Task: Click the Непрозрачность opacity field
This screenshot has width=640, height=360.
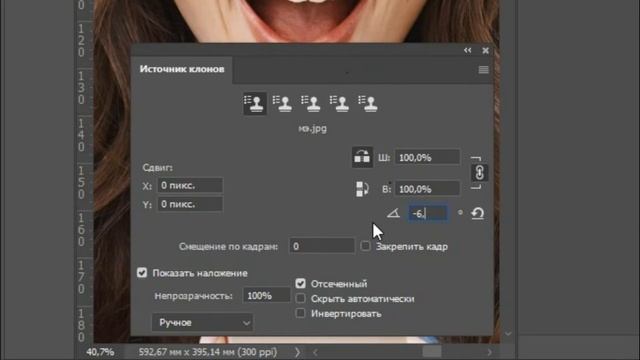Action: (267, 295)
